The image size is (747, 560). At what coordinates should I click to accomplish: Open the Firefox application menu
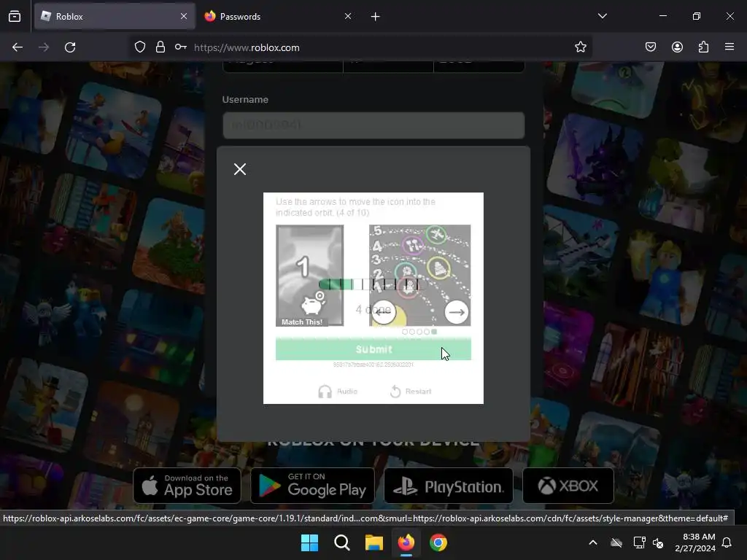[729, 47]
